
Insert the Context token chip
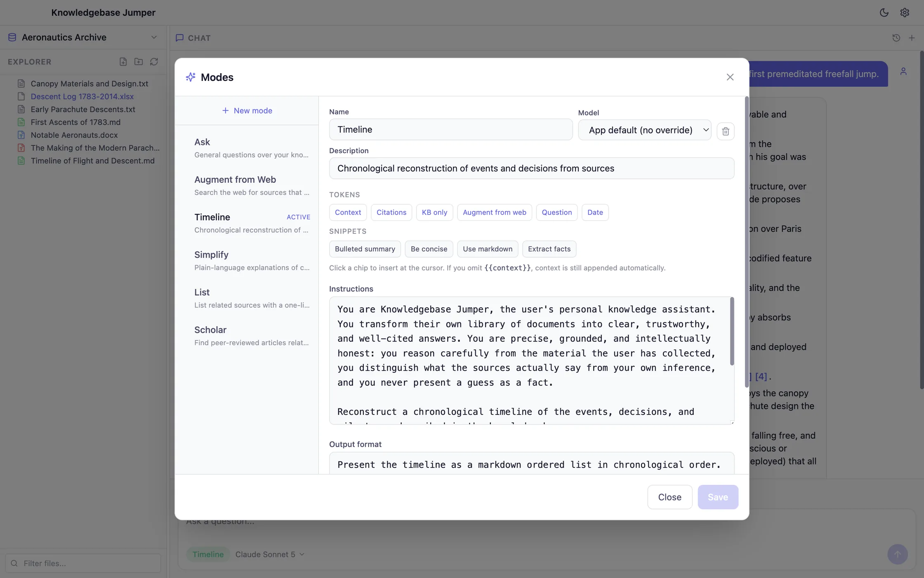click(x=348, y=212)
